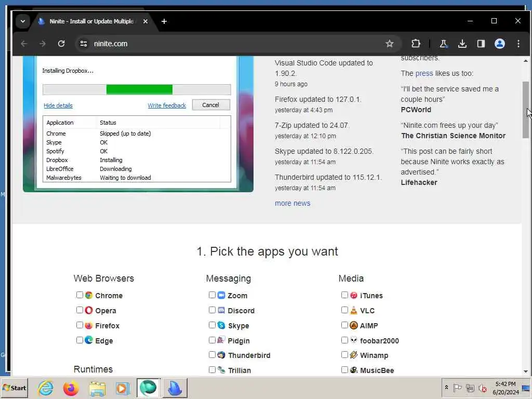Bookmark this page with the star icon
The height and width of the screenshot is (399, 532).
click(x=390, y=44)
